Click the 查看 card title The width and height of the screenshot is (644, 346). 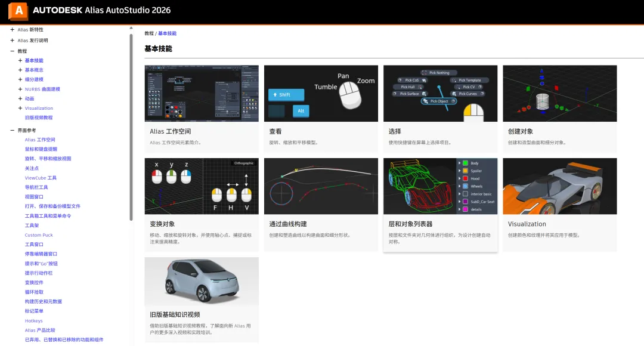point(275,131)
